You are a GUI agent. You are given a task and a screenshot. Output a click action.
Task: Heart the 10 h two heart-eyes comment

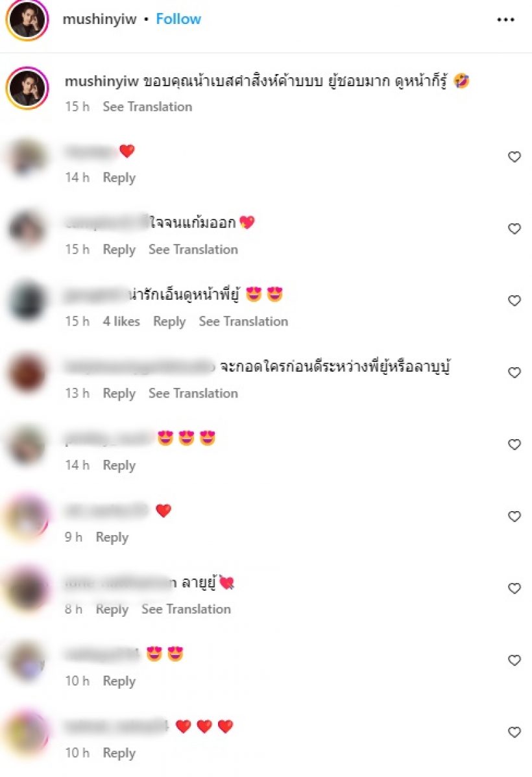coord(514,660)
